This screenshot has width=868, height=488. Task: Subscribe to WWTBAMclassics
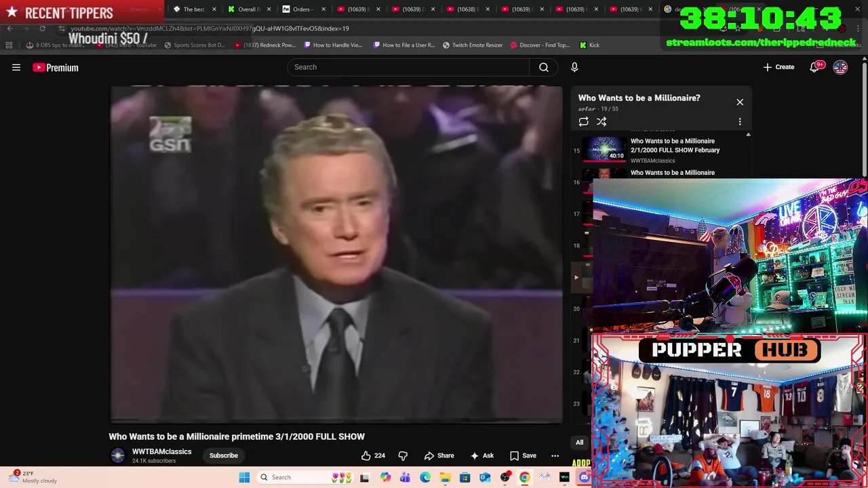(223, 455)
